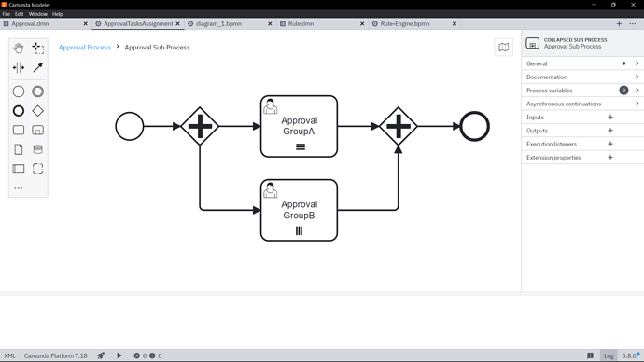The width and height of the screenshot is (644, 362).
Task: Expand the Process variables section
Action: point(582,90)
